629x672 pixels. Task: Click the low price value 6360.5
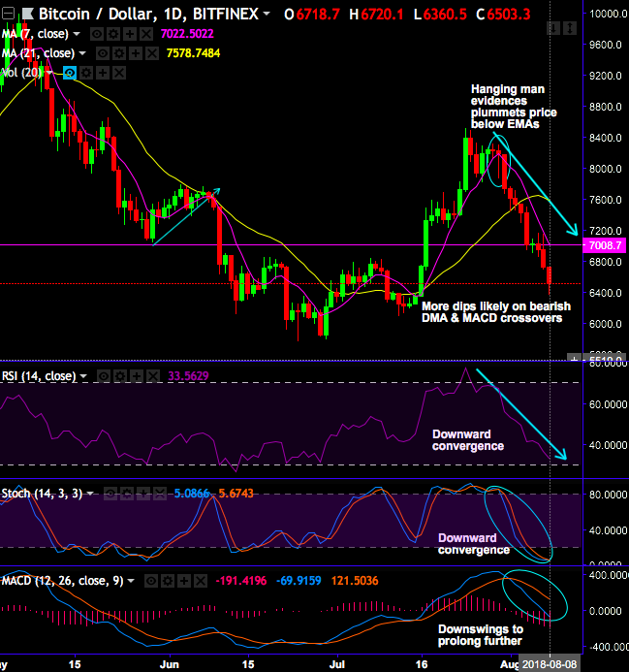point(445,15)
